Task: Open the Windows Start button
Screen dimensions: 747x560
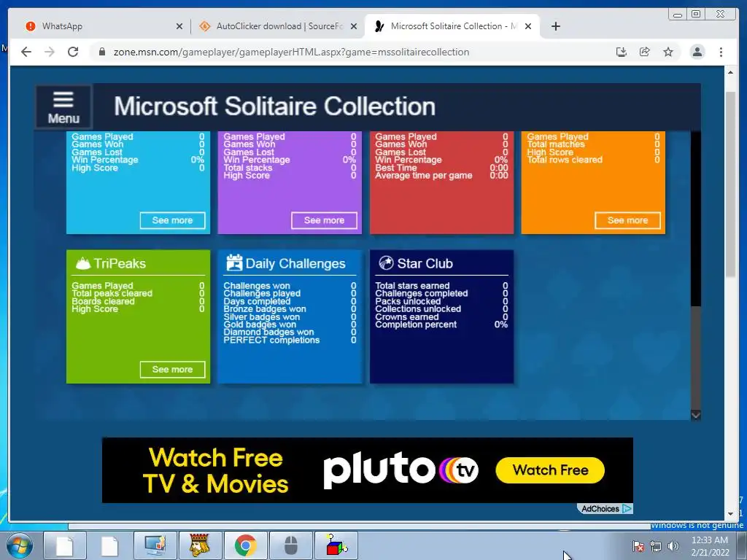Action: tap(19, 545)
